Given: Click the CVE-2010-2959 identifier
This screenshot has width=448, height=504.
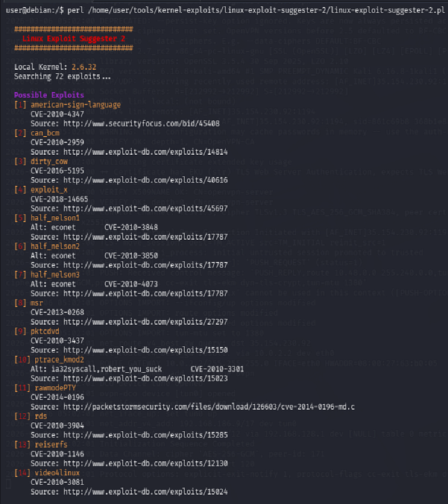Looking at the screenshot, I should pos(57,142).
